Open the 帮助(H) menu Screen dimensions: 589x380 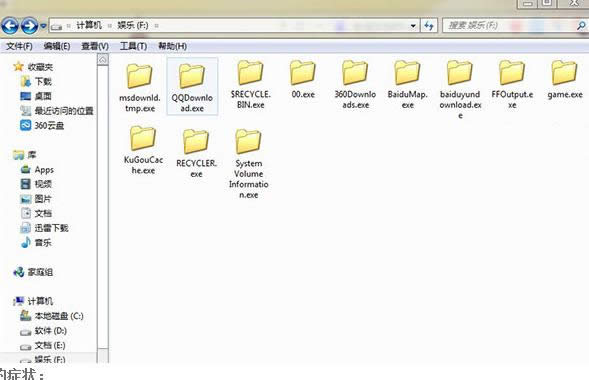172,46
